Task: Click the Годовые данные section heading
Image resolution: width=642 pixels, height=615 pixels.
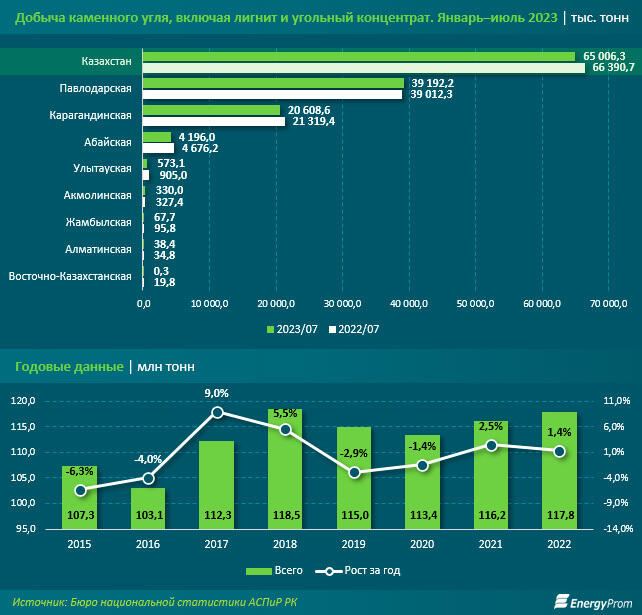Action: click(x=70, y=367)
